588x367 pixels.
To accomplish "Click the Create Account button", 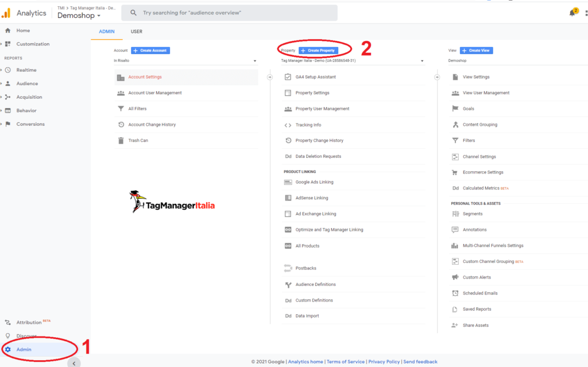I will (x=150, y=51).
